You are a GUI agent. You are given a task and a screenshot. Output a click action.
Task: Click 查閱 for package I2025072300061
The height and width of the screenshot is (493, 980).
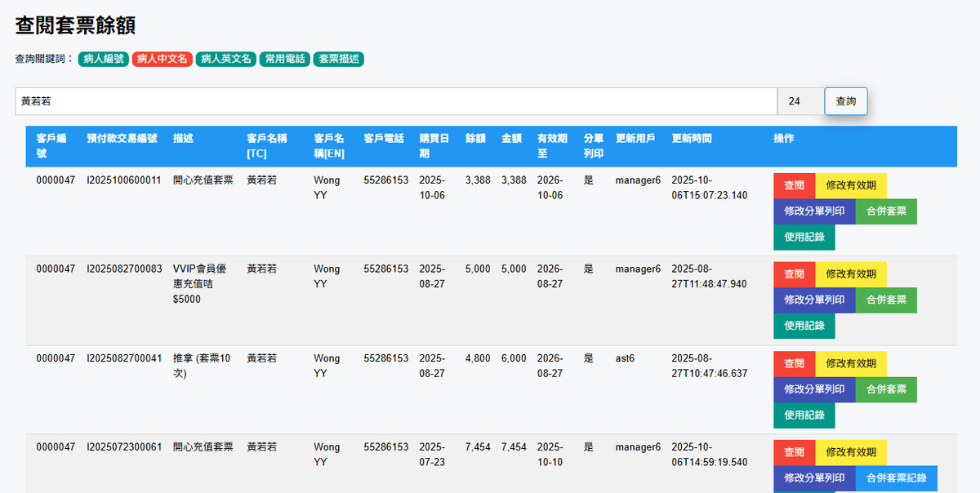click(x=794, y=452)
